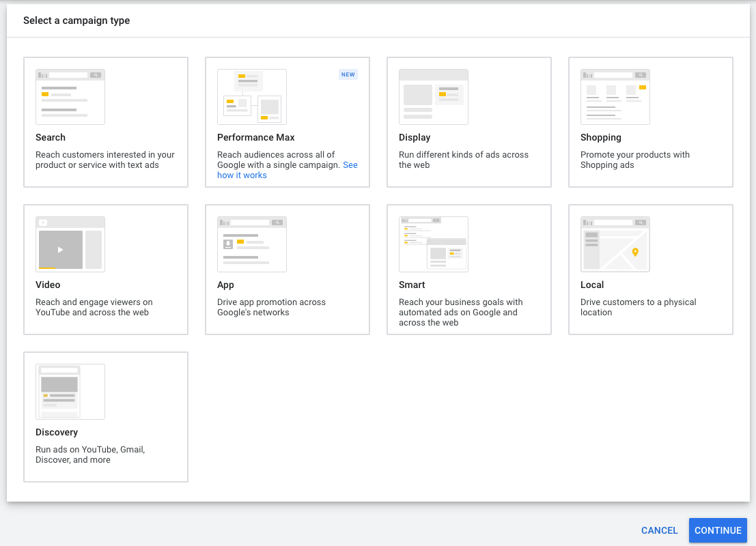Click 'Promote your products with Shopping ads' text
The height and width of the screenshot is (546, 756).
pos(634,160)
